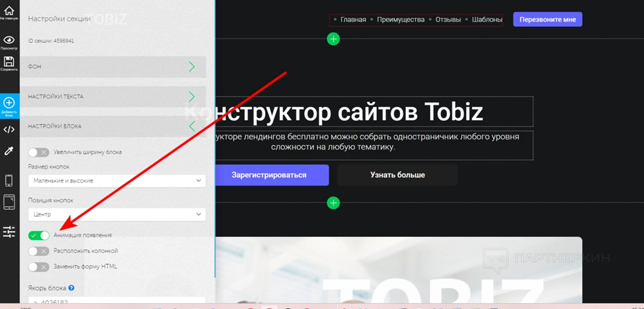Add a section with the green plus under the menu
644x309 pixels.
click(x=333, y=39)
